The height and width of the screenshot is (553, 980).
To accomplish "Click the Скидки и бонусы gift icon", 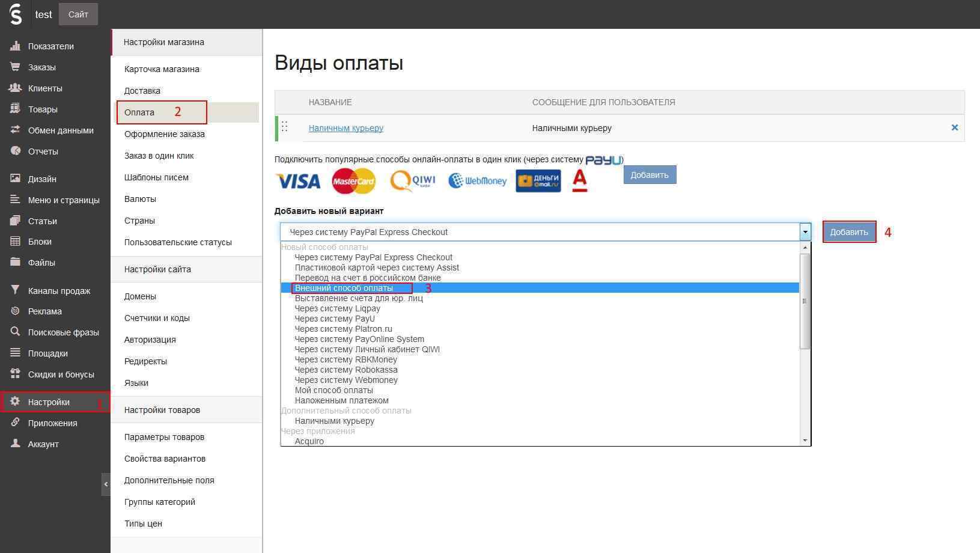I will [x=15, y=374].
